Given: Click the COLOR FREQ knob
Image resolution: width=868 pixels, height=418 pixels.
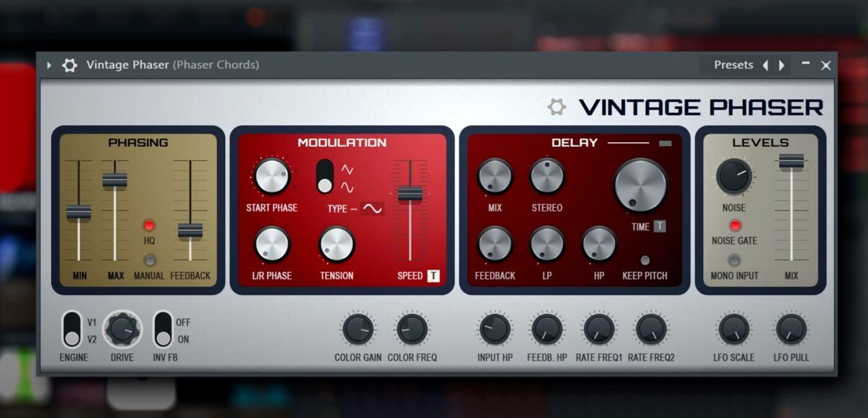Looking at the screenshot, I should [412, 329].
